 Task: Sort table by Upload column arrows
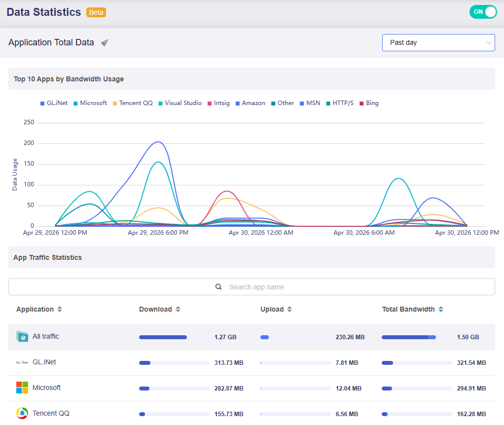click(289, 309)
